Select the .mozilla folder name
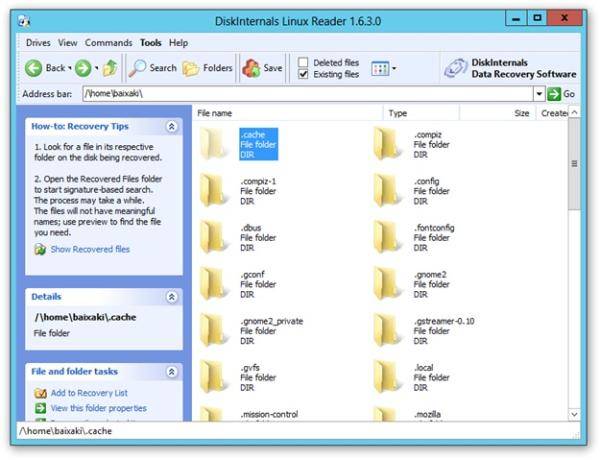The width and height of the screenshot is (600, 460). tap(427, 414)
